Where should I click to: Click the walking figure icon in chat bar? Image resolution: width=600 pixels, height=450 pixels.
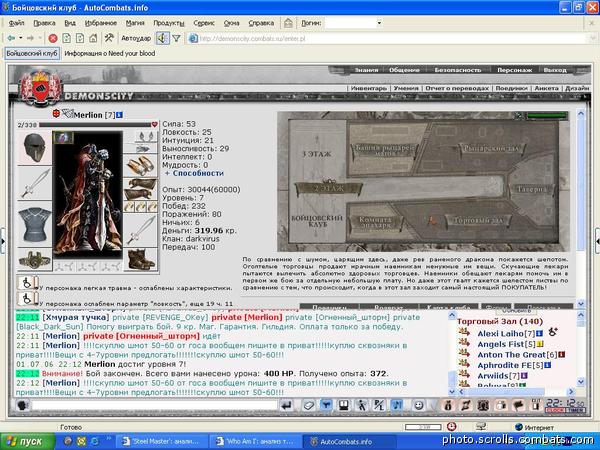[x=361, y=405]
